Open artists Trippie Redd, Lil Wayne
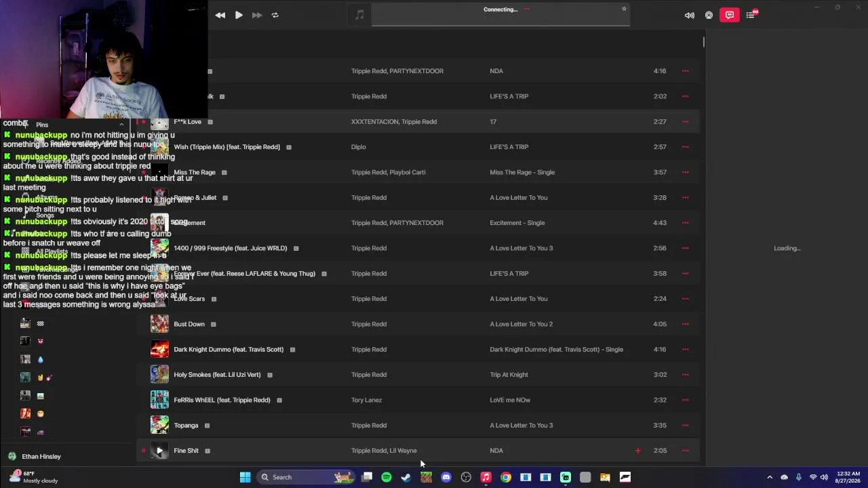868x488 pixels. click(x=384, y=451)
